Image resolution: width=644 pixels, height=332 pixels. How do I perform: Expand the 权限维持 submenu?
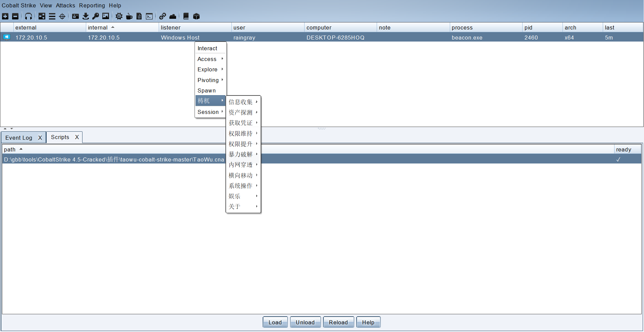(243, 133)
